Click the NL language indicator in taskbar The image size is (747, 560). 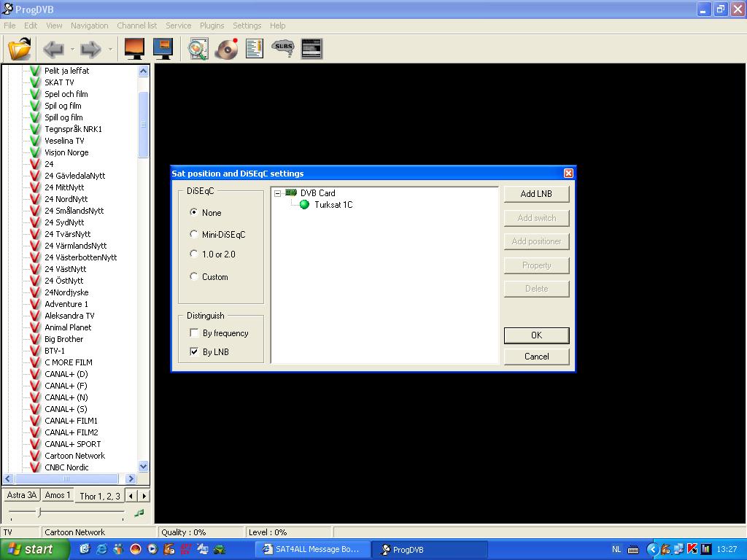point(616,550)
